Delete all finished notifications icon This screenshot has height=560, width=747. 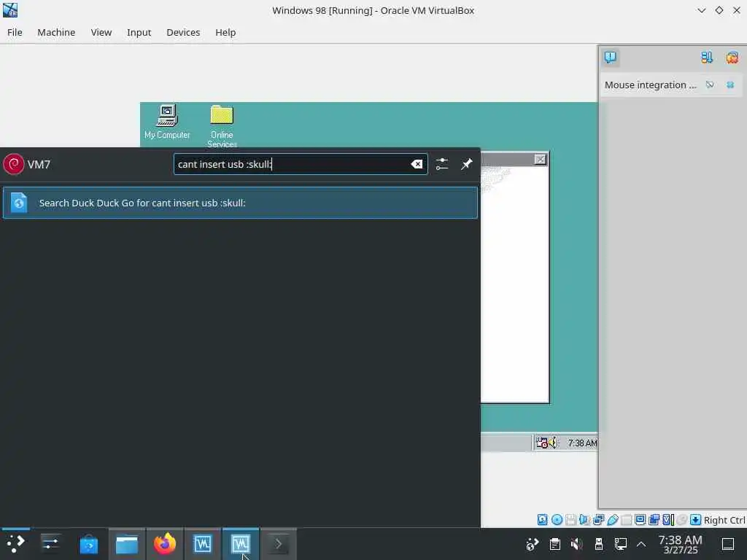click(x=732, y=58)
